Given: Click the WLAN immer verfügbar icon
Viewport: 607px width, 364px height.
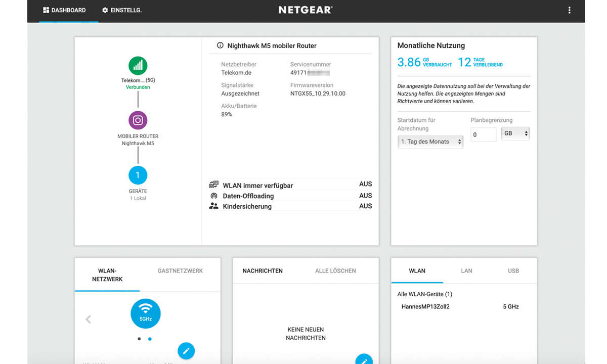Looking at the screenshot, I should click(x=213, y=185).
